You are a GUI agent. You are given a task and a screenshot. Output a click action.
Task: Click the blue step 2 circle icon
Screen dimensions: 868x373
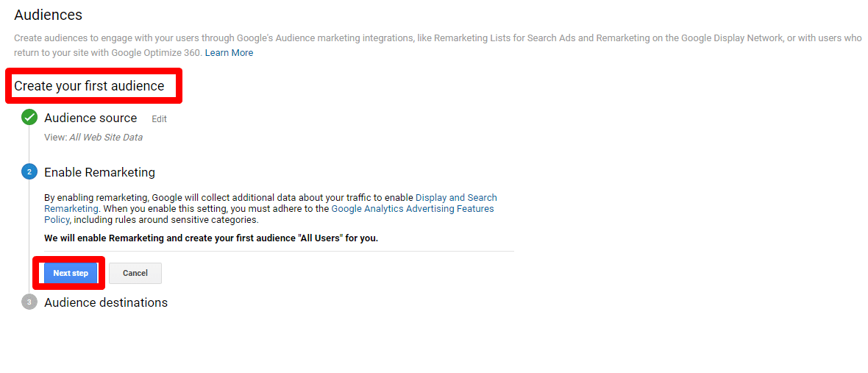(29, 172)
